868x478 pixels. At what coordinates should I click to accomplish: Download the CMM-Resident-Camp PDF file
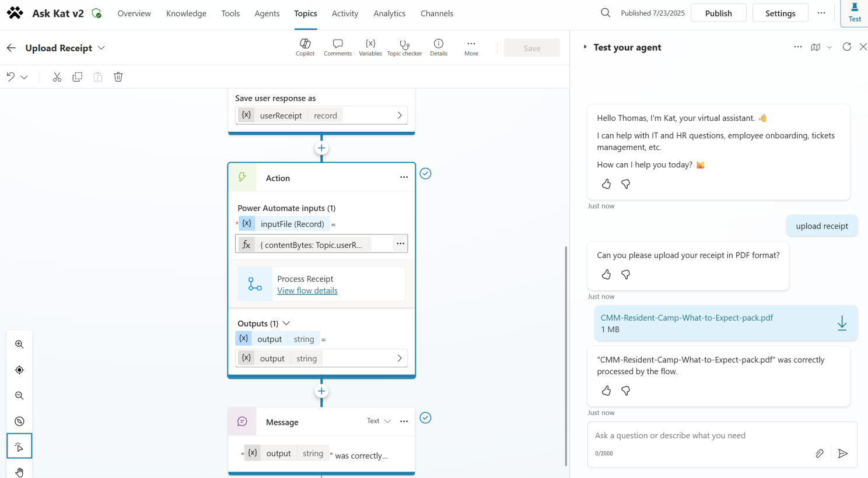click(x=842, y=324)
